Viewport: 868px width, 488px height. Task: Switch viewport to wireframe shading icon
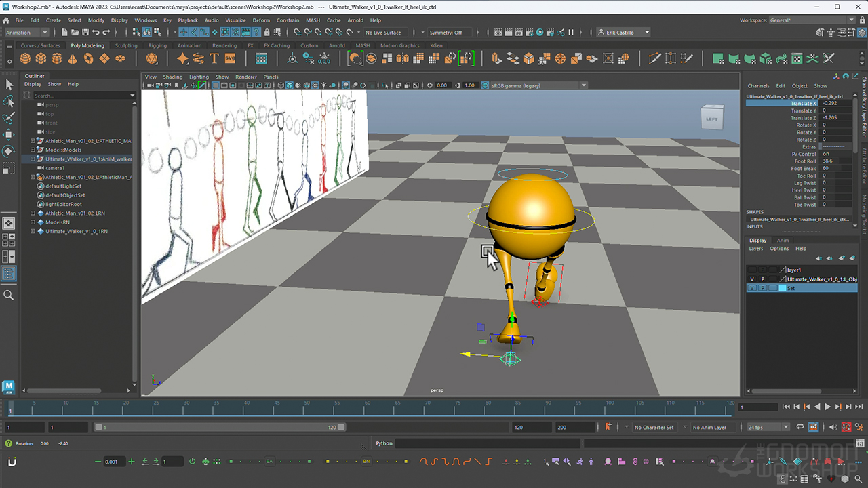click(x=281, y=85)
